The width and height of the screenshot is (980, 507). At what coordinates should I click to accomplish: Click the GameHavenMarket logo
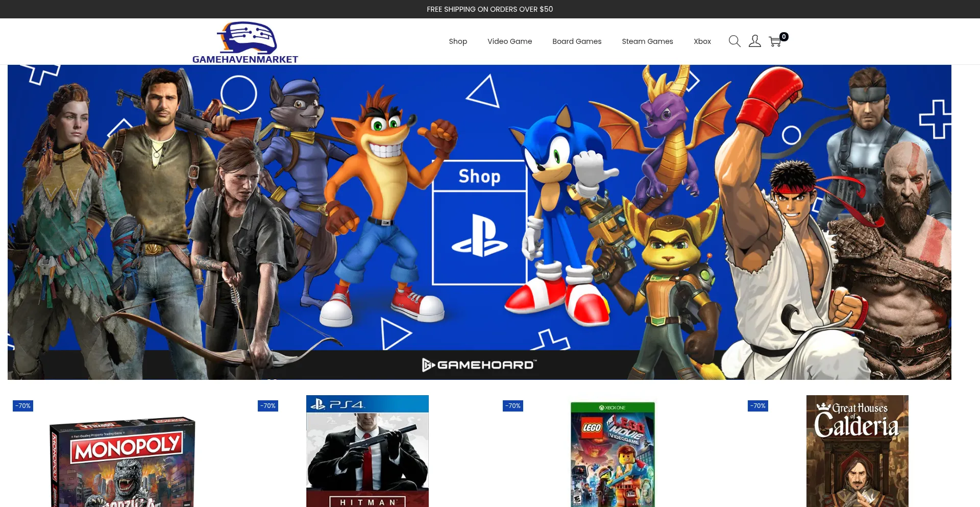(x=246, y=41)
